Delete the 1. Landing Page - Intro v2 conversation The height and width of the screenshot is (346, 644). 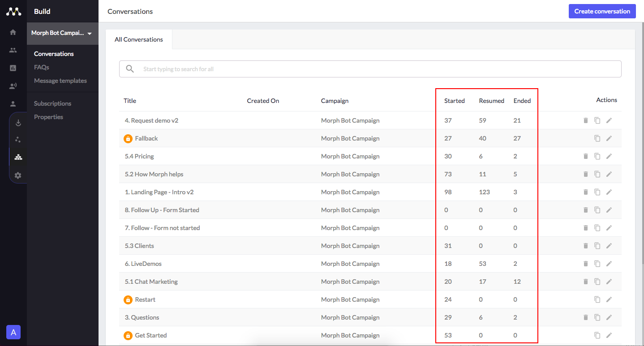point(585,192)
